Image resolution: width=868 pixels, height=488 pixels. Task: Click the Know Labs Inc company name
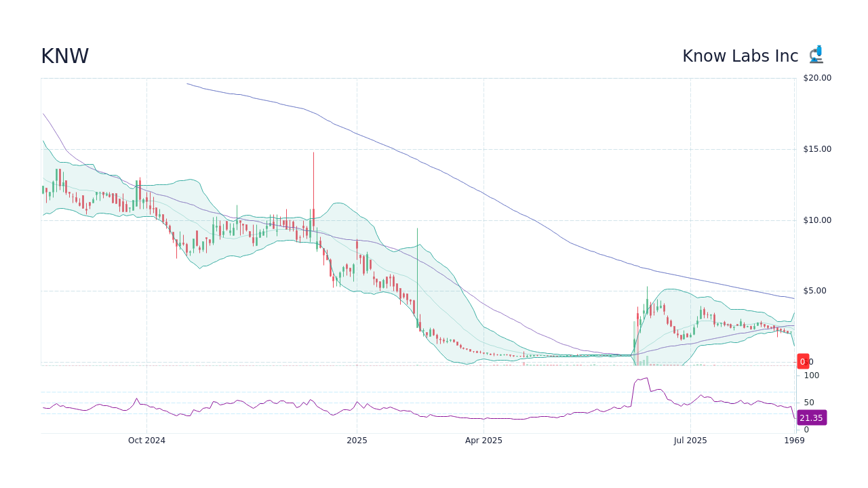click(x=739, y=56)
